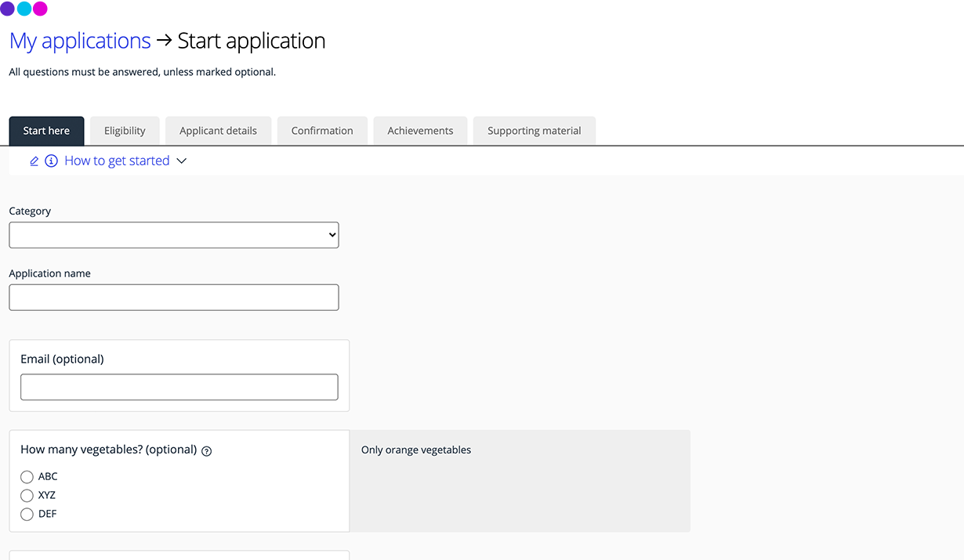
Task: Click the How to get started link
Action: click(x=117, y=161)
